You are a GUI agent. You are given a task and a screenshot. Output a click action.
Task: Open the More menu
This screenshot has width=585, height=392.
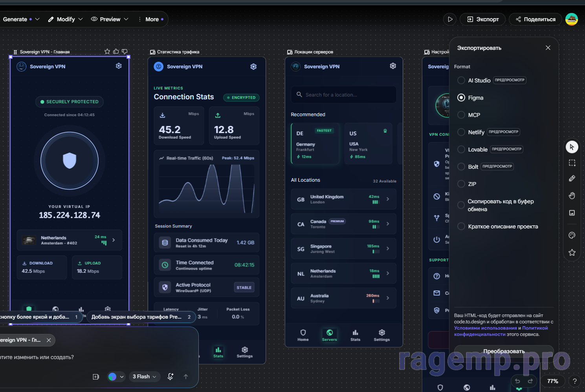point(151,19)
